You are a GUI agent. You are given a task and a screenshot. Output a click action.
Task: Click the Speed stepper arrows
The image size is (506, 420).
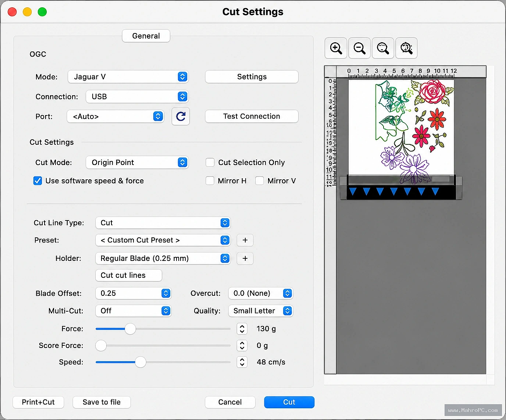[x=242, y=362]
